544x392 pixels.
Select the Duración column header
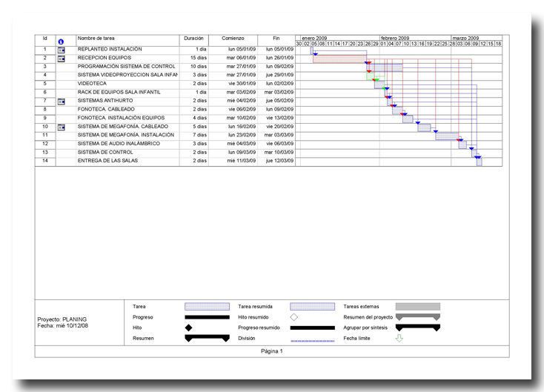(193, 39)
